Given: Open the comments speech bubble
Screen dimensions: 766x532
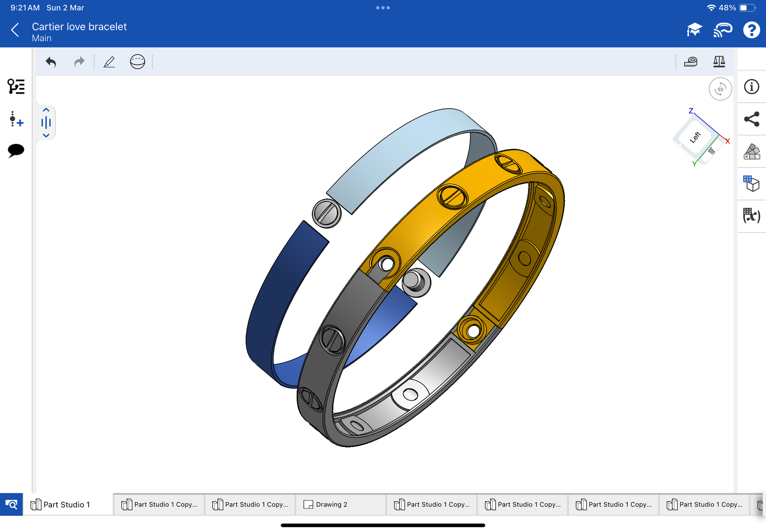Looking at the screenshot, I should pos(16,150).
